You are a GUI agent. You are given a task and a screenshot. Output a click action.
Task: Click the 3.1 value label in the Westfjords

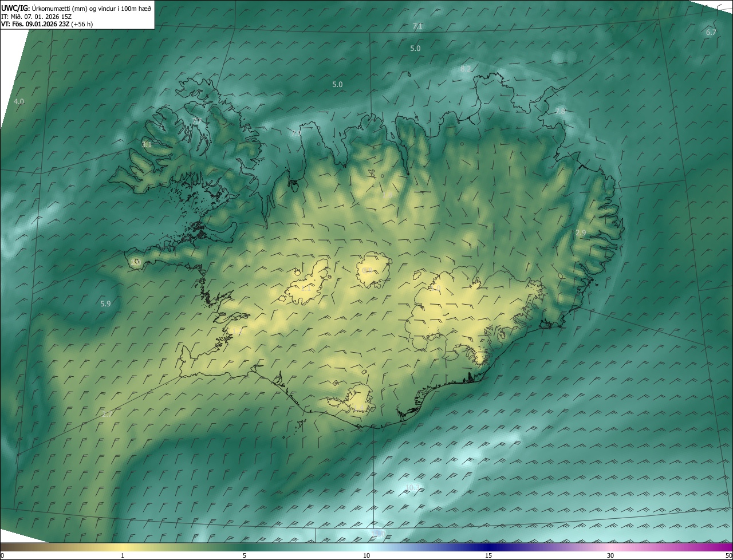[147, 145]
